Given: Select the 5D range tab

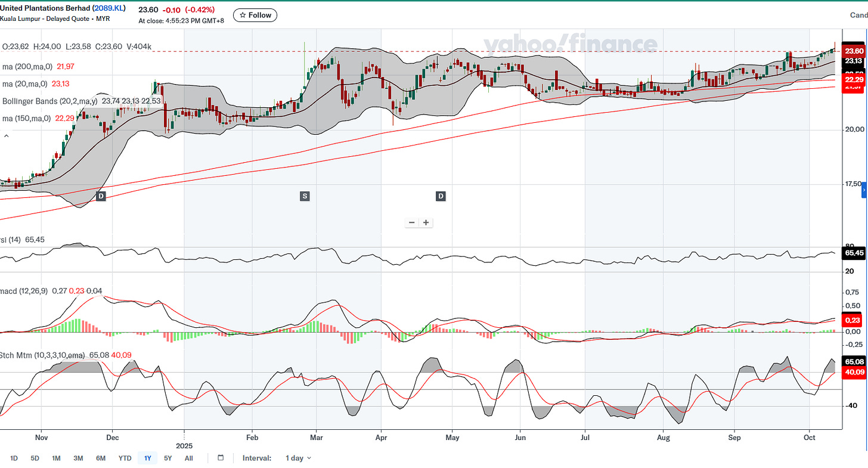Looking at the screenshot, I should point(35,458).
